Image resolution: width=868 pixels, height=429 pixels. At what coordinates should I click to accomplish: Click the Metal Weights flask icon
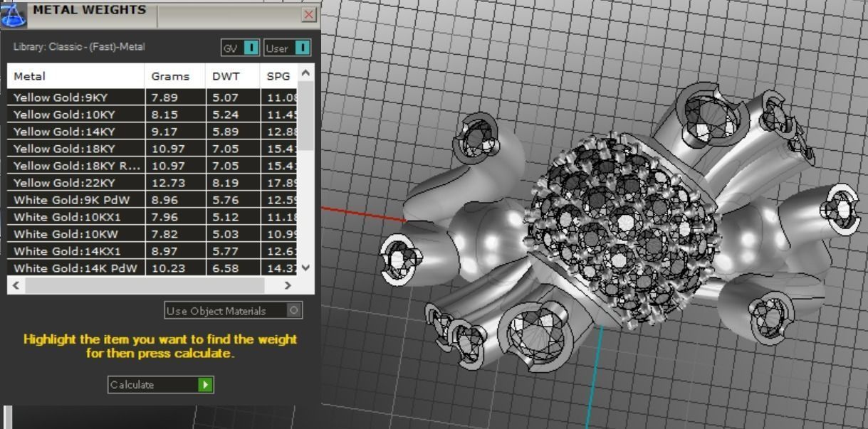pyautogui.click(x=14, y=14)
